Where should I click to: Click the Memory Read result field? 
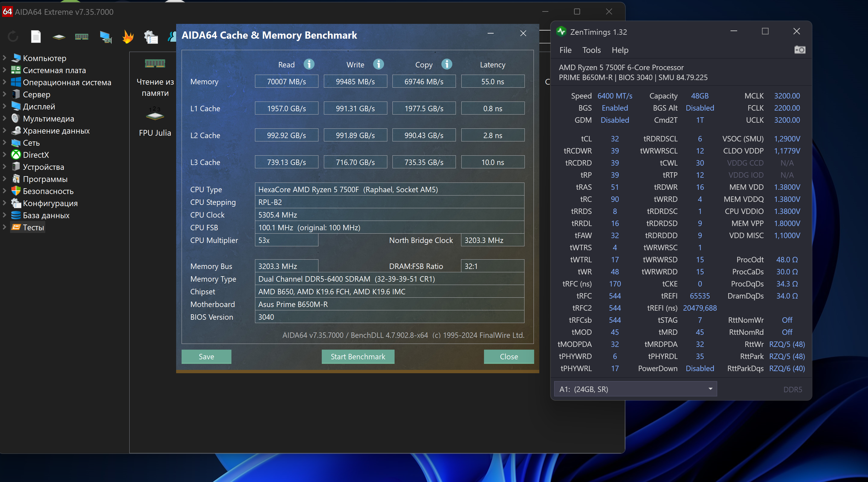pyautogui.click(x=286, y=81)
